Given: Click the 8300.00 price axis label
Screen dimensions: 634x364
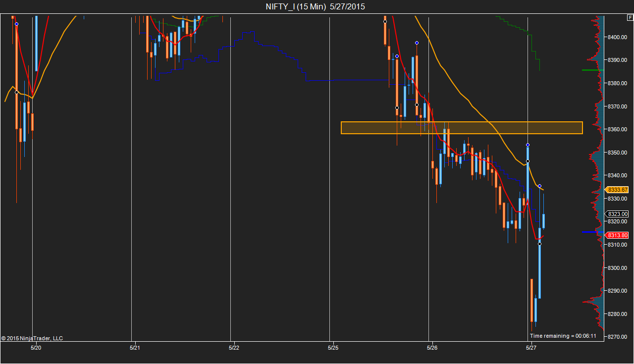Looking at the screenshot, I should (618, 268).
